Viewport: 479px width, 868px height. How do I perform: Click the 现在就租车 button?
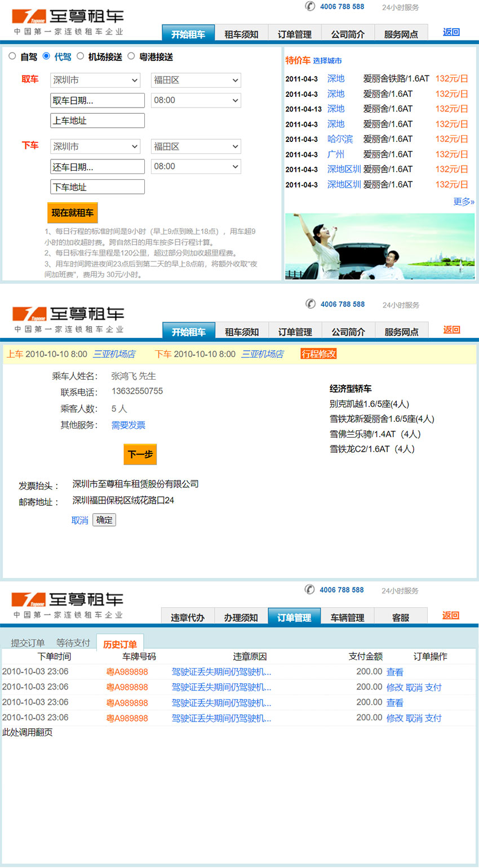pyautogui.click(x=72, y=213)
